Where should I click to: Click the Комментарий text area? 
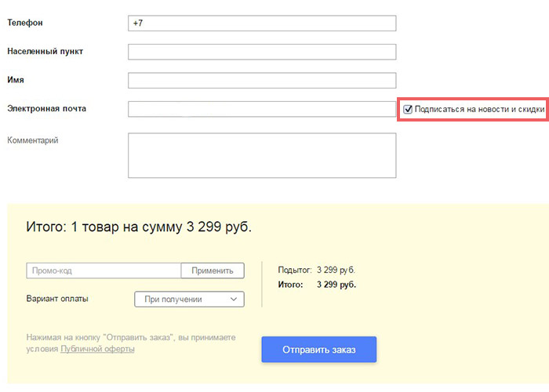pos(262,155)
